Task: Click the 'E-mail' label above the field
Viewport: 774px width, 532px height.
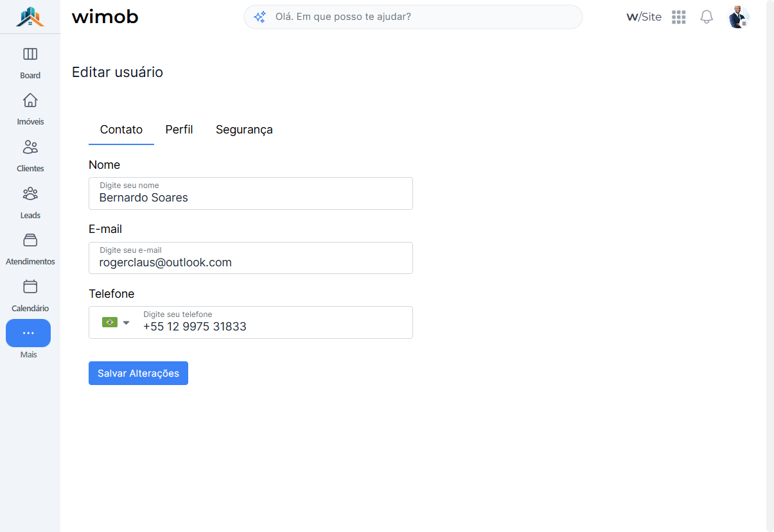Action: (105, 229)
